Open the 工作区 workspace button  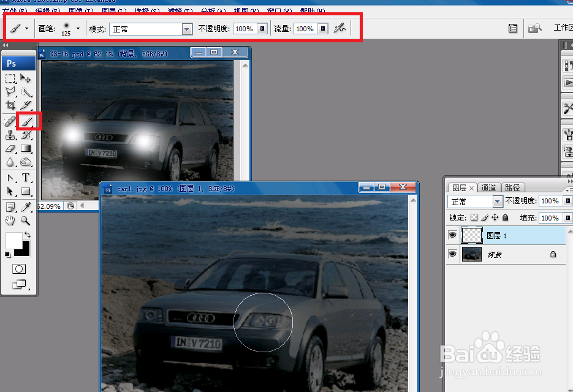click(x=563, y=28)
